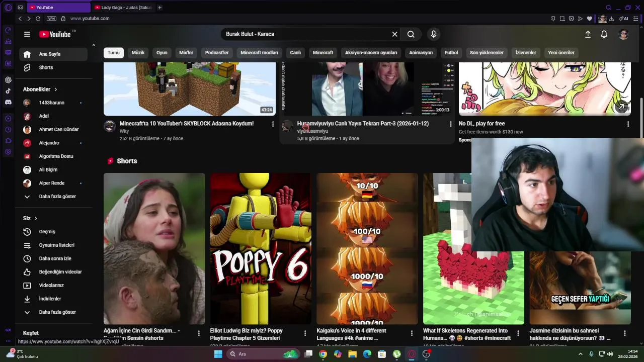The width and height of the screenshot is (644, 362).
Task: Go back in browser history
Action: (x=20, y=19)
